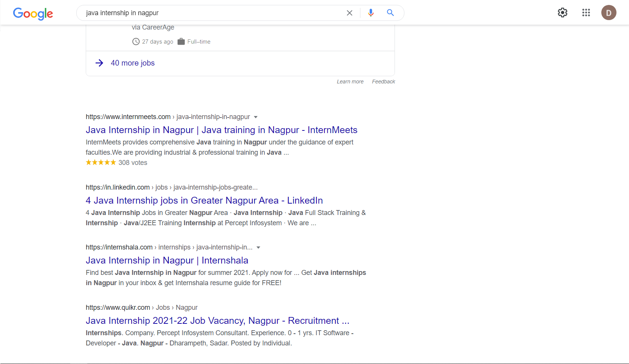Viewport: 629px width, 364px height.
Task: Open the Google apps grid
Action: [586, 13]
